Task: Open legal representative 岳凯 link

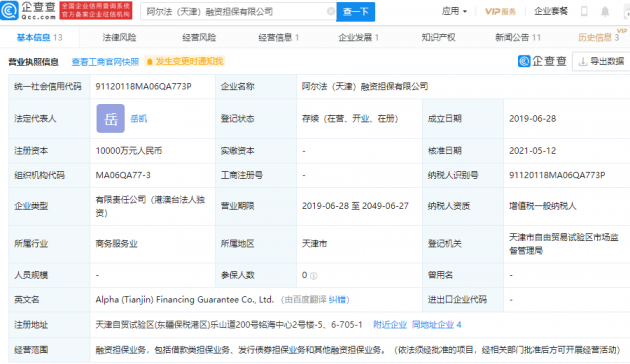Action: pyautogui.click(x=139, y=119)
